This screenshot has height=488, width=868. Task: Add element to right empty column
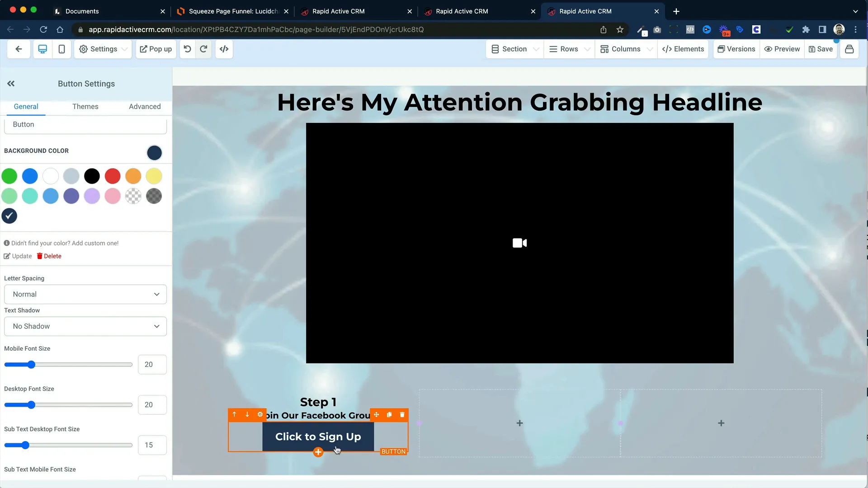pos(721,423)
